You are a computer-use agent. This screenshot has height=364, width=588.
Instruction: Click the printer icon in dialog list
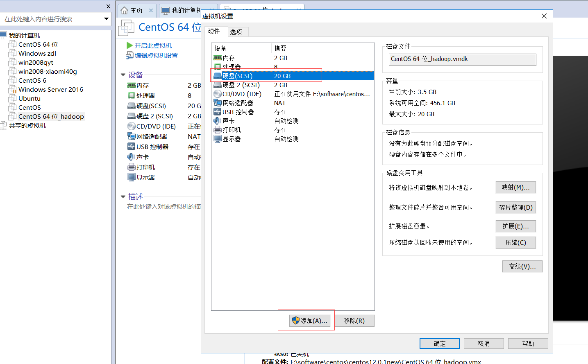tap(217, 130)
